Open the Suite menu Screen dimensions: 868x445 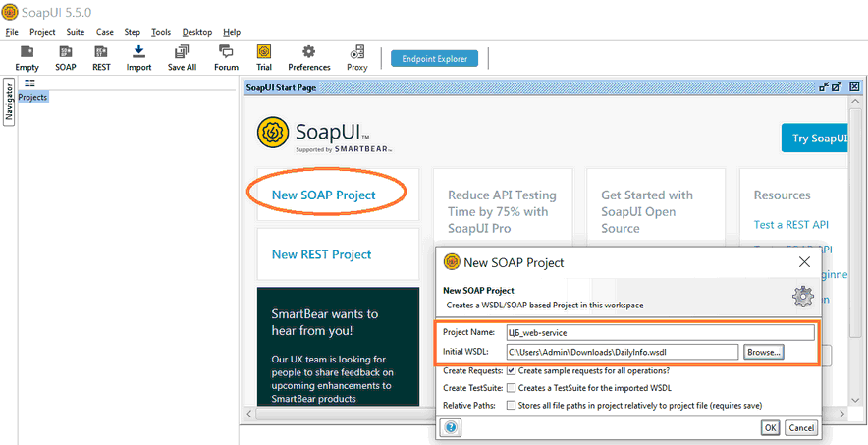pos(76,32)
